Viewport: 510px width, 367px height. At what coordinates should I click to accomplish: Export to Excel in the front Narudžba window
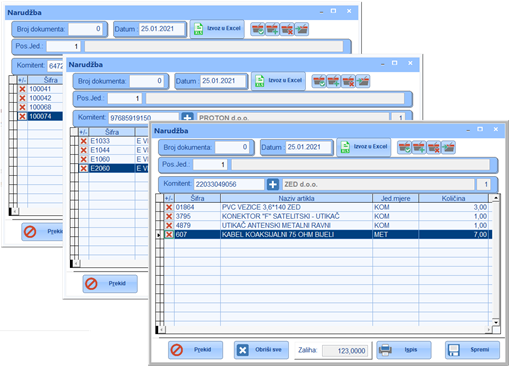[364, 147]
